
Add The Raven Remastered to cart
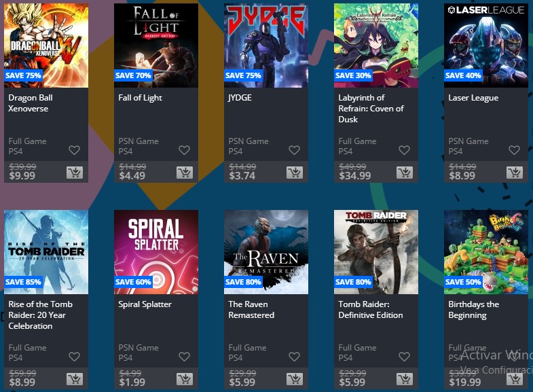pos(295,379)
